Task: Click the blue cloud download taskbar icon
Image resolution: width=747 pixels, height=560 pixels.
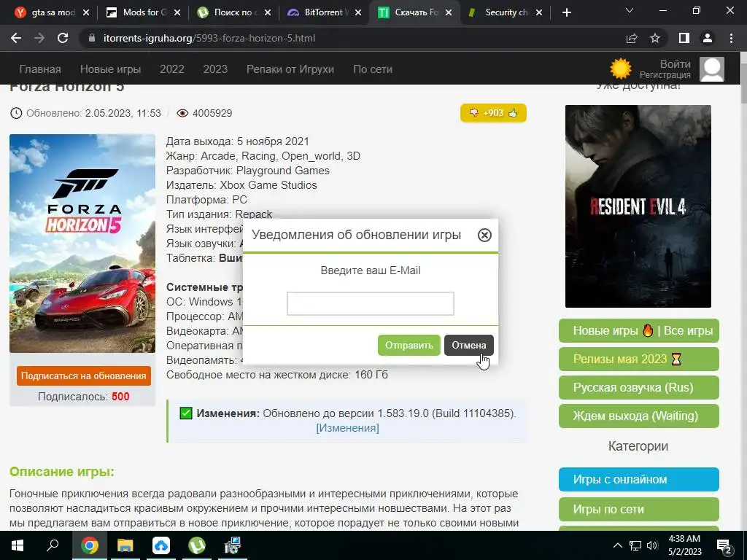Action: tap(161, 545)
